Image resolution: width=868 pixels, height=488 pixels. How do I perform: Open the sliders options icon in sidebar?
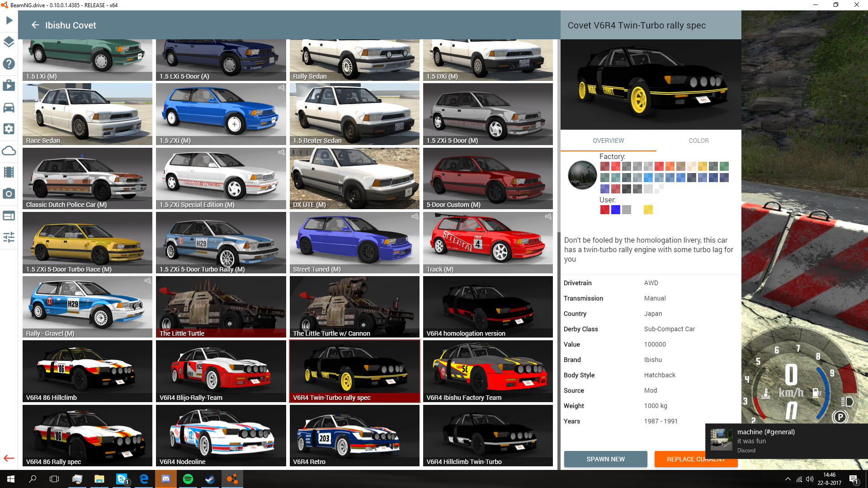tap(9, 237)
